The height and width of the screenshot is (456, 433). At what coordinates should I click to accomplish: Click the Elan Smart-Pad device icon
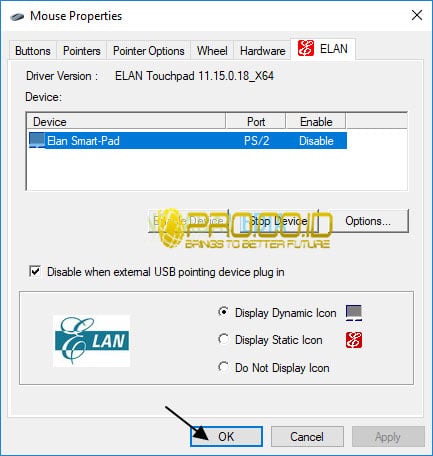37,140
